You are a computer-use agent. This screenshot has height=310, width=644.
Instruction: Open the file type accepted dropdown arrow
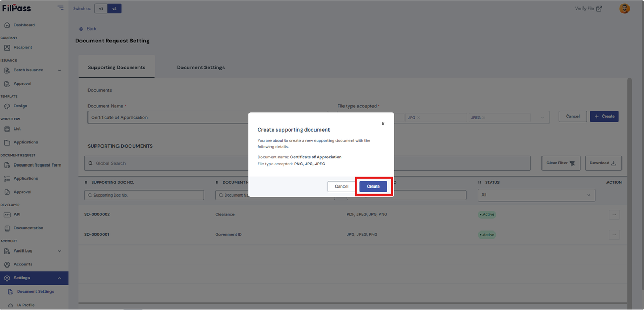coord(543,117)
